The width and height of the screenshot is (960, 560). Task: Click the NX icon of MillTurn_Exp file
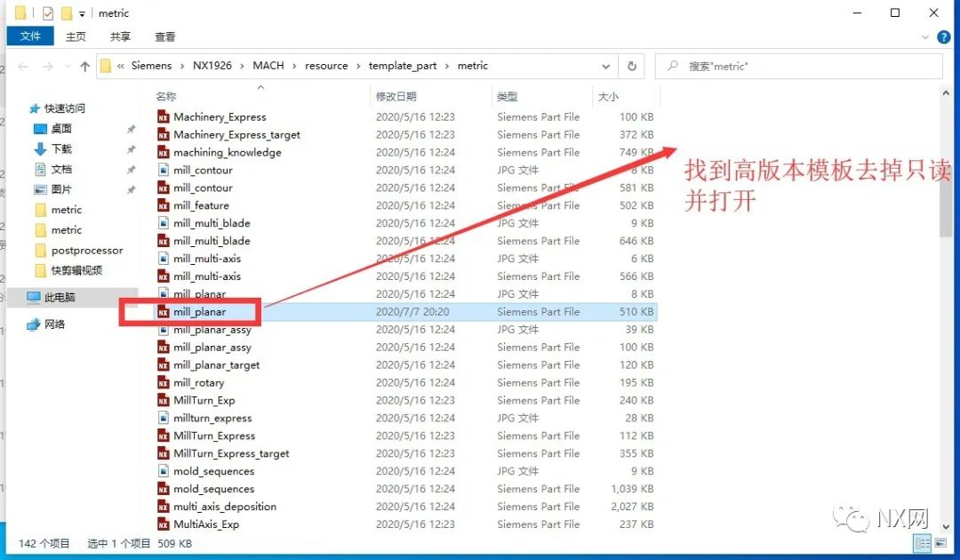[x=163, y=401]
